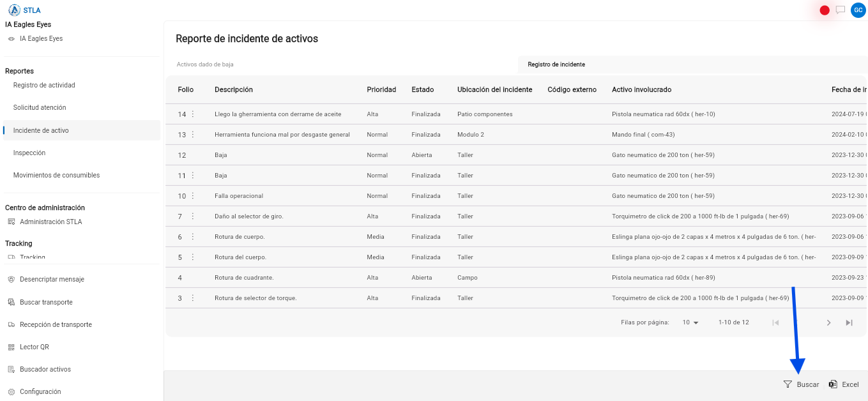Open row options menu for folio 13

click(193, 135)
